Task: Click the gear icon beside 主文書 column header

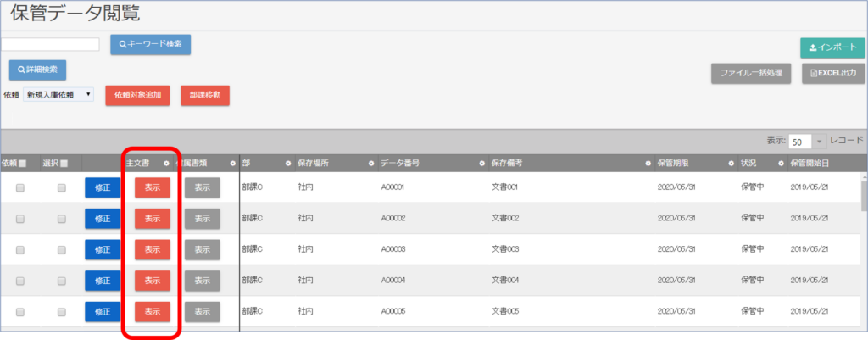Action: click(x=166, y=163)
